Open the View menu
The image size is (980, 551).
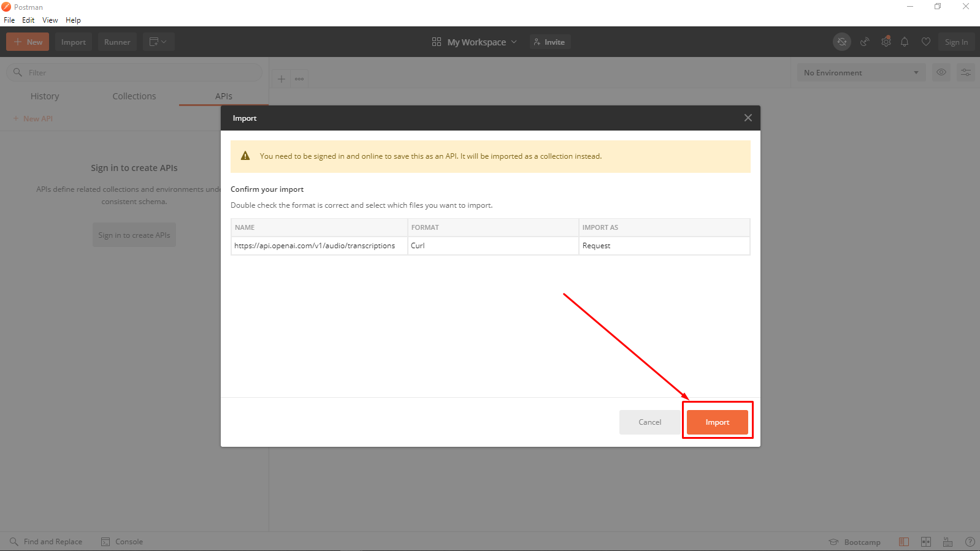click(50, 20)
